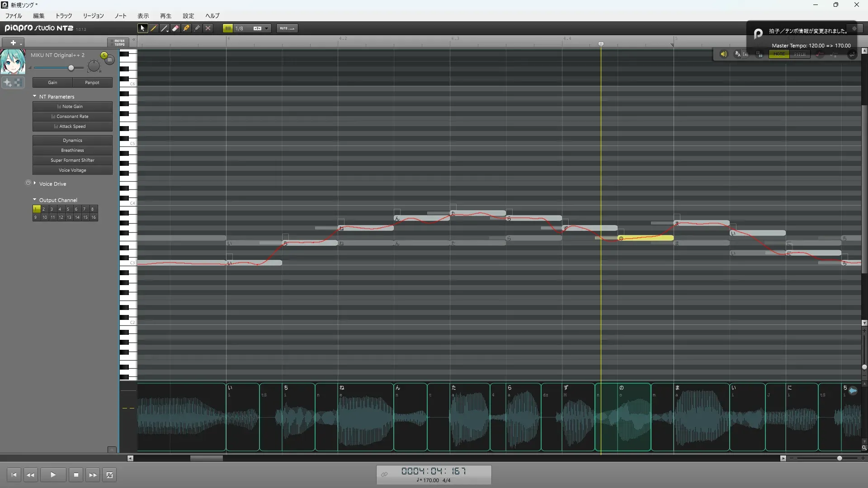This screenshot has height=488, width=868.
Task: Open the トラック menu
Action: [x=64, y=16]
